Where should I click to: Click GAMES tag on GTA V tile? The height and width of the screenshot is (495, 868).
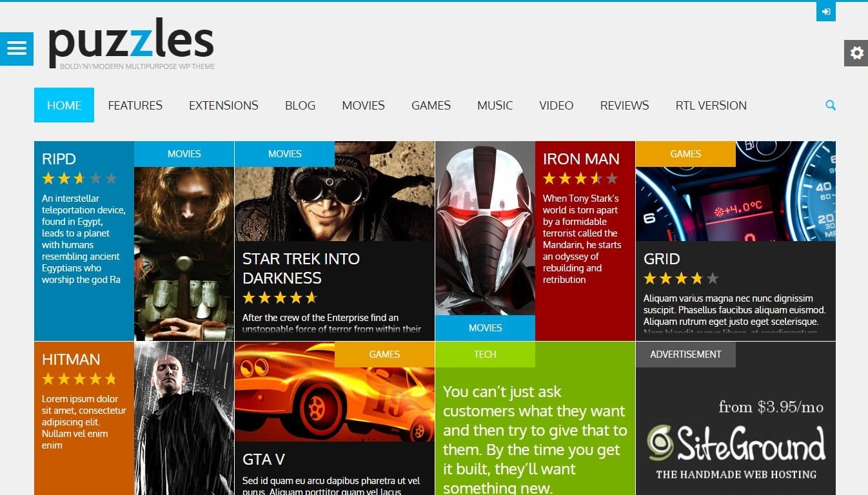click(x=384, y=354)
